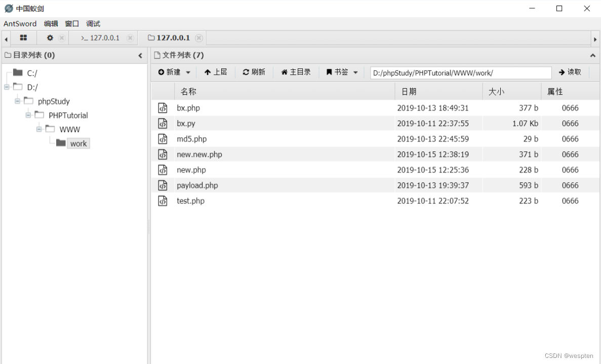601x364 pixels.
Task: Collapse the phpStudy tree node
Action: coord(17,101)
